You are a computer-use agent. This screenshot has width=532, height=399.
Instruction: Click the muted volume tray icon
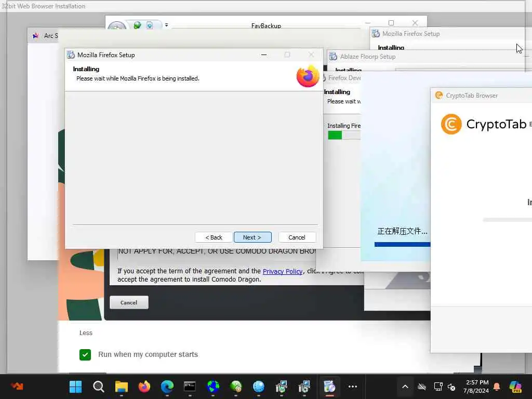point(451,387)
